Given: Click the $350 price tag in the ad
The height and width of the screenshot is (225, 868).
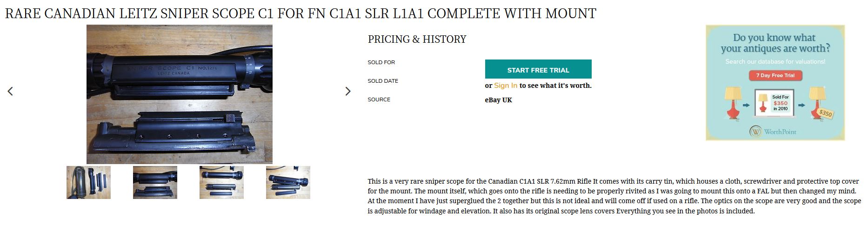Looking at the screenshot, I should coord(825,113).
